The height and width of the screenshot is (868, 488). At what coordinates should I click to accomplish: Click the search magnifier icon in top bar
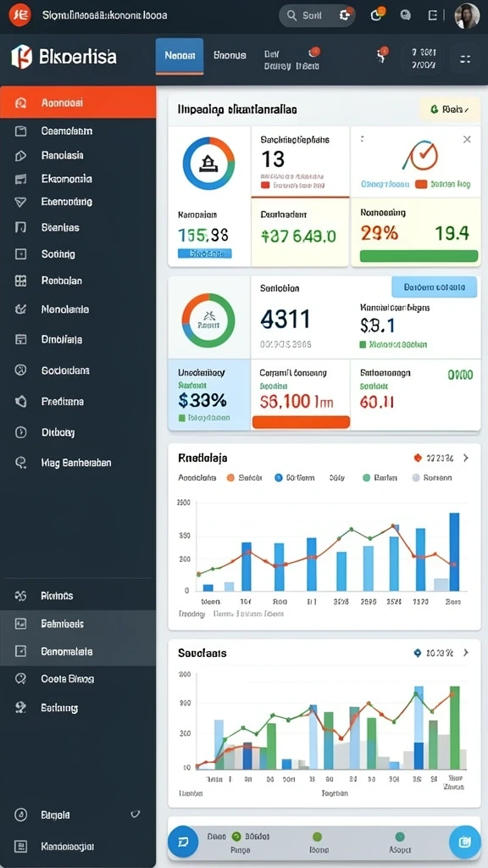(x=291, y=15)
